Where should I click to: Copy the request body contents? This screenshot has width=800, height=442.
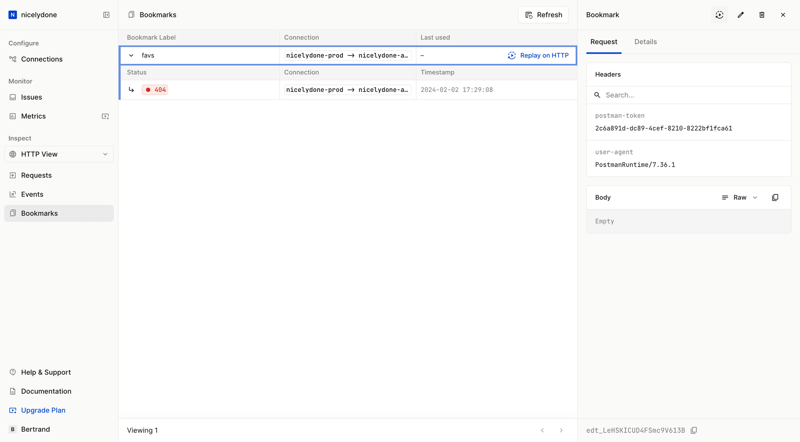click(x=775, y=198)
